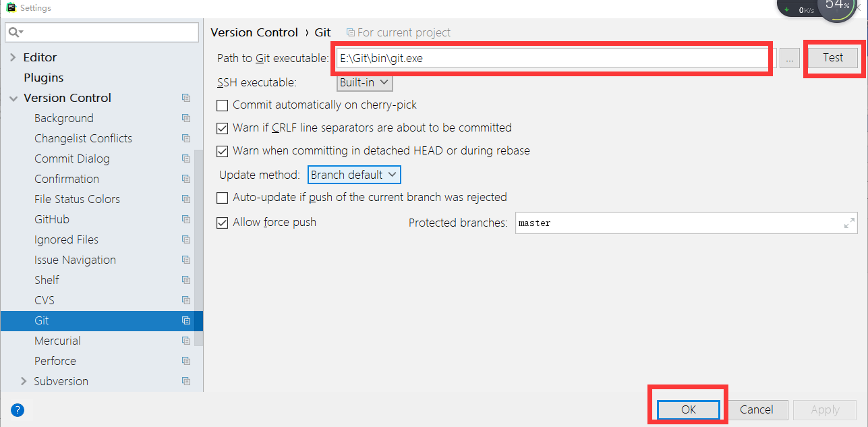Click the project-level icon beside Commit Dialog

[186, 159]
